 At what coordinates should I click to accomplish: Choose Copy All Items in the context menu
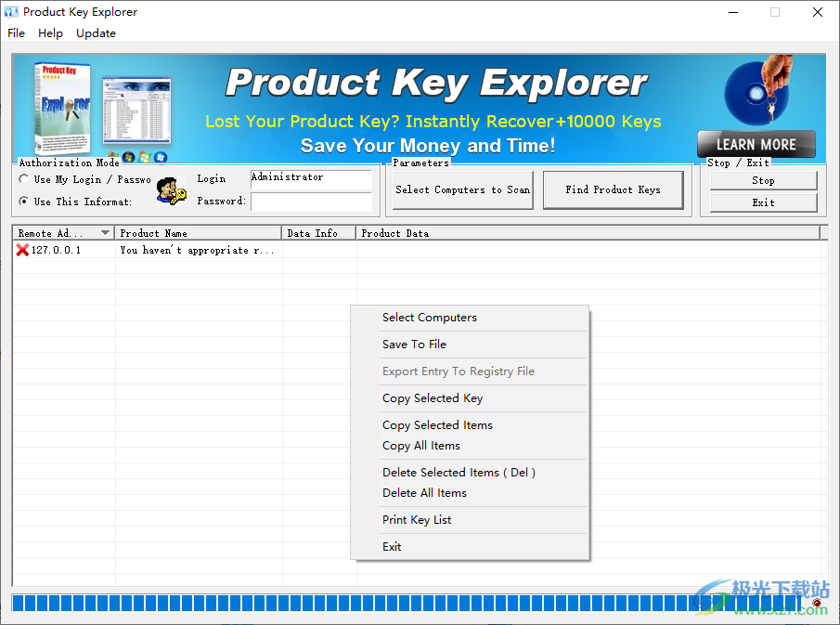coord(470,446)
